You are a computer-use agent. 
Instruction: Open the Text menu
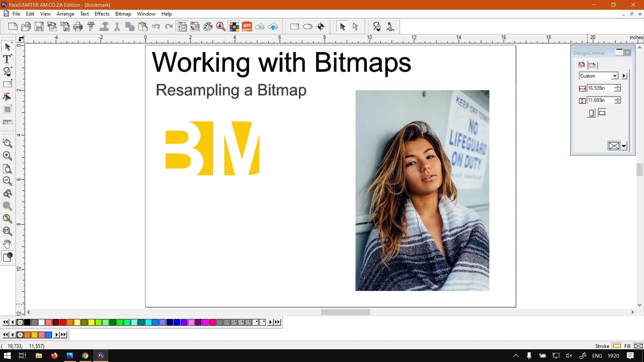click(85, 14)
